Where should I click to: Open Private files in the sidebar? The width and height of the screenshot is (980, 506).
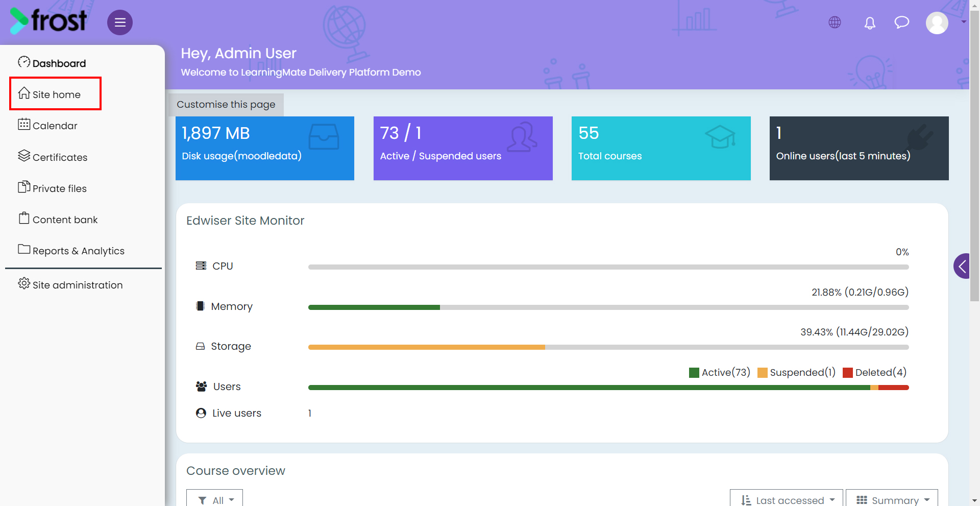coord(52,188)
